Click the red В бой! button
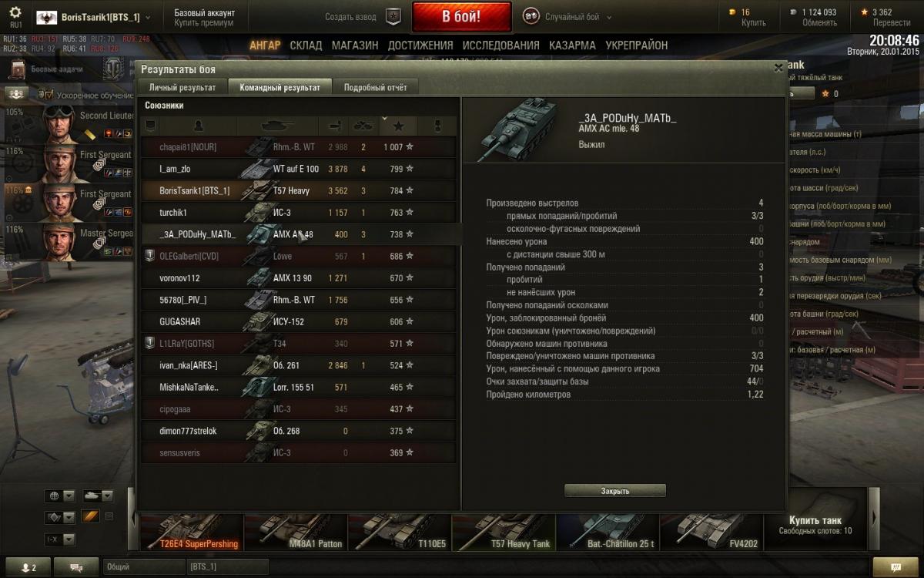This screenshot has height=578, width=924. [461, 16]
